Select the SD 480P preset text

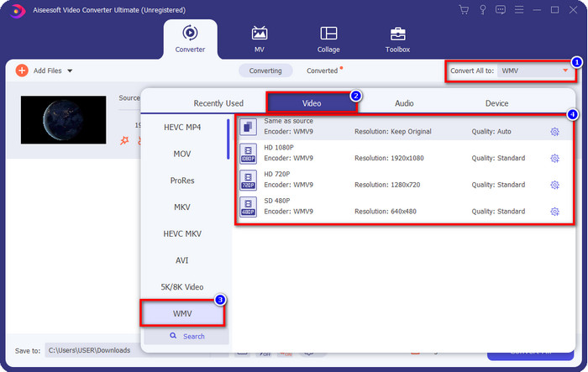click(276, 201)
